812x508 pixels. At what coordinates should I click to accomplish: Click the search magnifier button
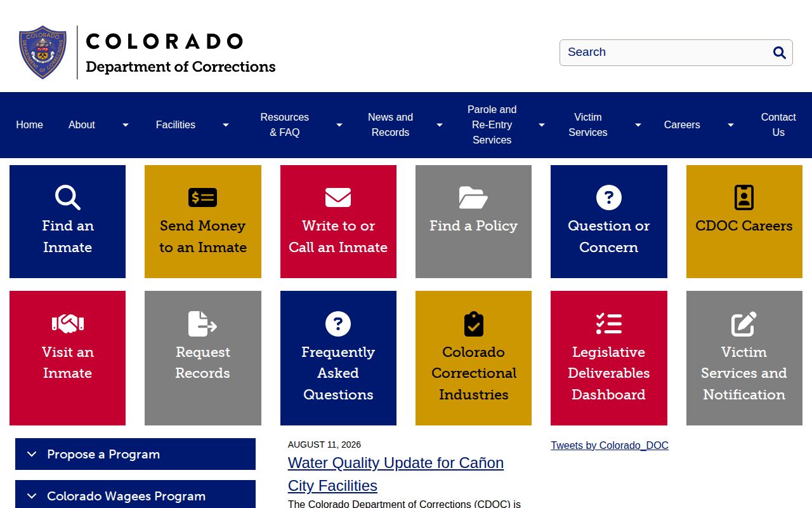pyautogui.click(x=780, y=53)
